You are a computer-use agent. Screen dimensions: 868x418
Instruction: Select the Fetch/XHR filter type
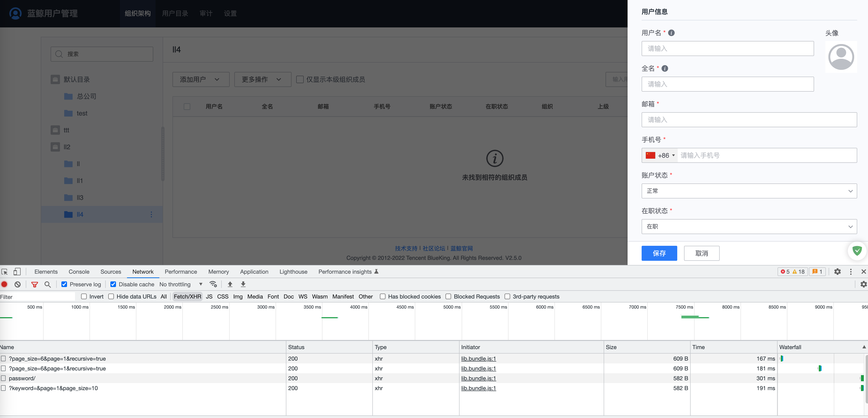[x=187, y=296]
